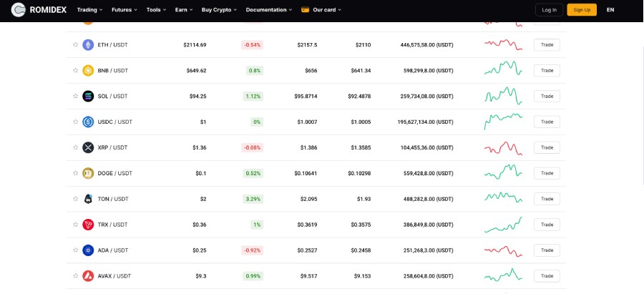Image resolution: width=644 pixels, height=294 pixels.
Task: Trade the SOL / USDT pair
Action: 547,96
